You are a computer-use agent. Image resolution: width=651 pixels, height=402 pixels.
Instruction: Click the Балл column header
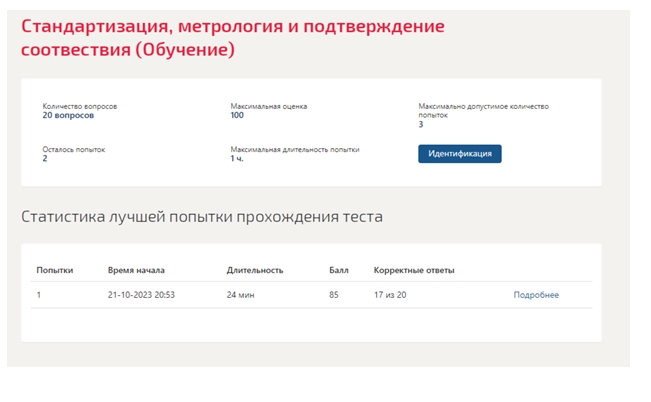point(339,270)
